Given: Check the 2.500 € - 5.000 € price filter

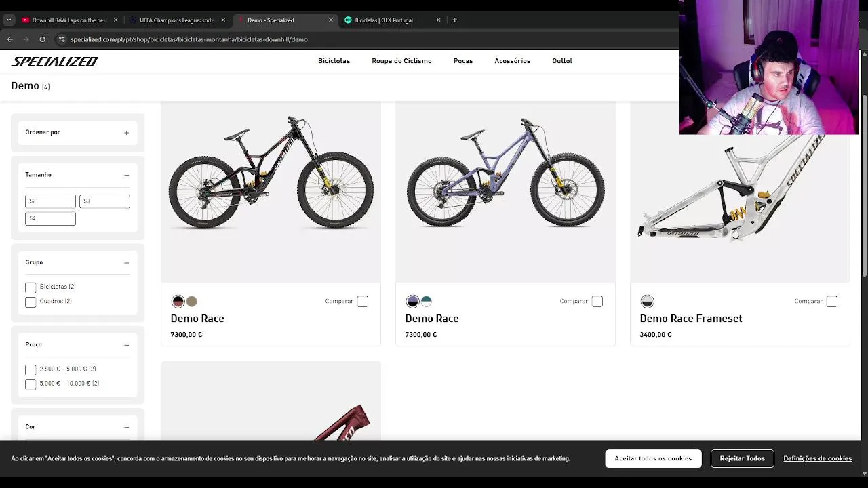Looking at the screenshot, I should tap(31, 369).
